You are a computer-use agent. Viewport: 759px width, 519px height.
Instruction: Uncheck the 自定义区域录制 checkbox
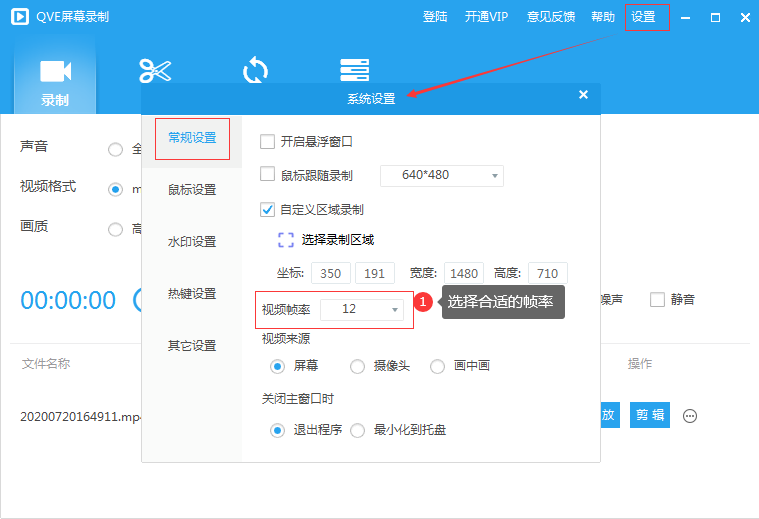tap(267, 210)
